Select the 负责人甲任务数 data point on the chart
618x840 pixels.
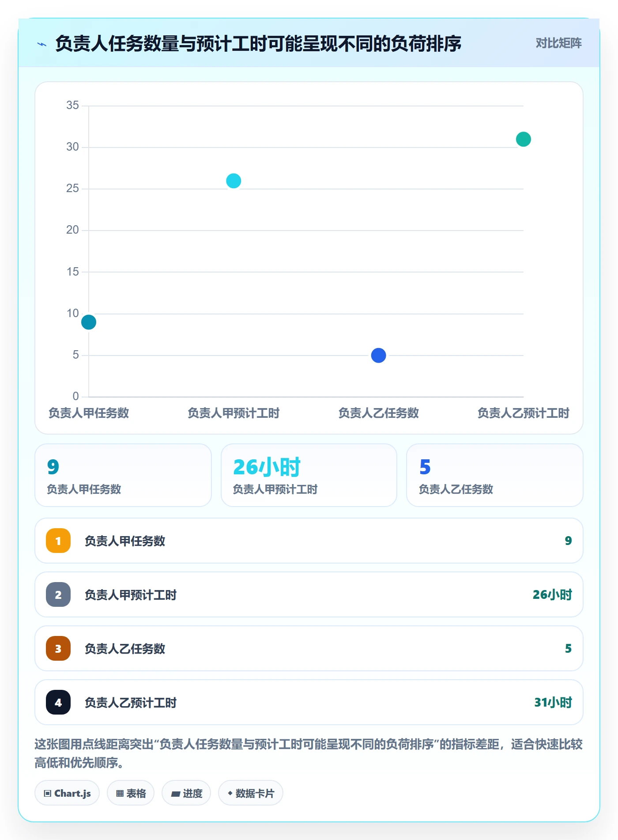[x=89, y=322]
